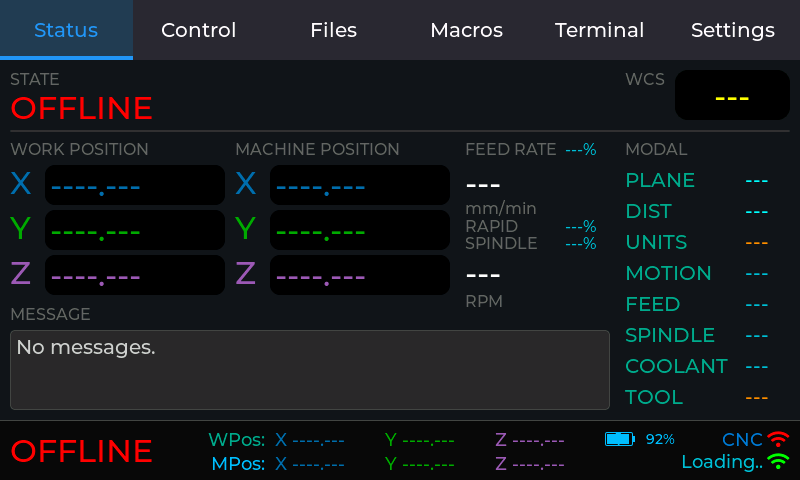Go to the Macros tab
Viewport: 800px width, 480px height.
pyautogui.click(x=466, y=30)
